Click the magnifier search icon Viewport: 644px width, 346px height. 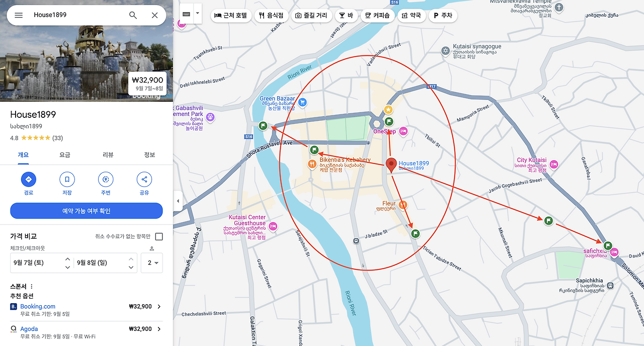pos(133,15)
